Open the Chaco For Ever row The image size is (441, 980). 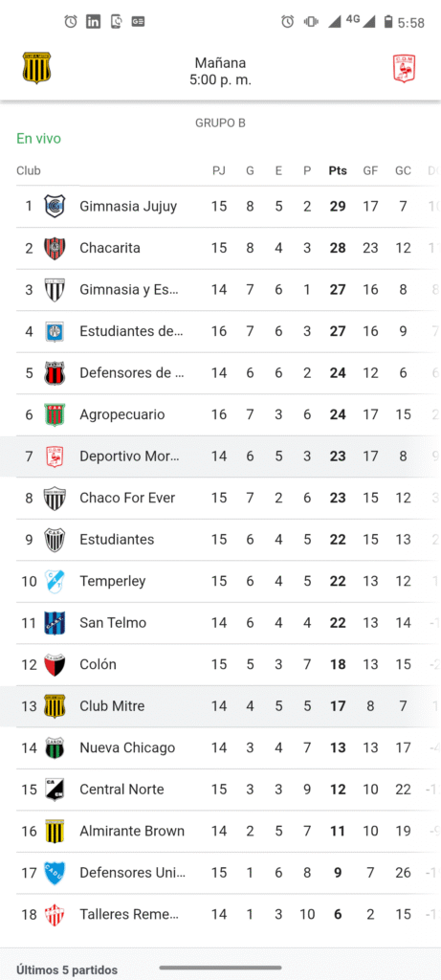click(220, 498)
